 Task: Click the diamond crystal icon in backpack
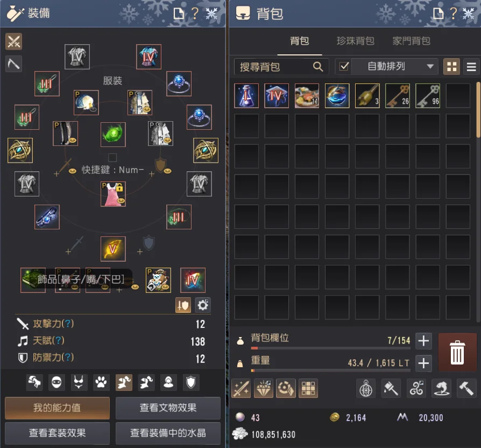coord(264,388)
